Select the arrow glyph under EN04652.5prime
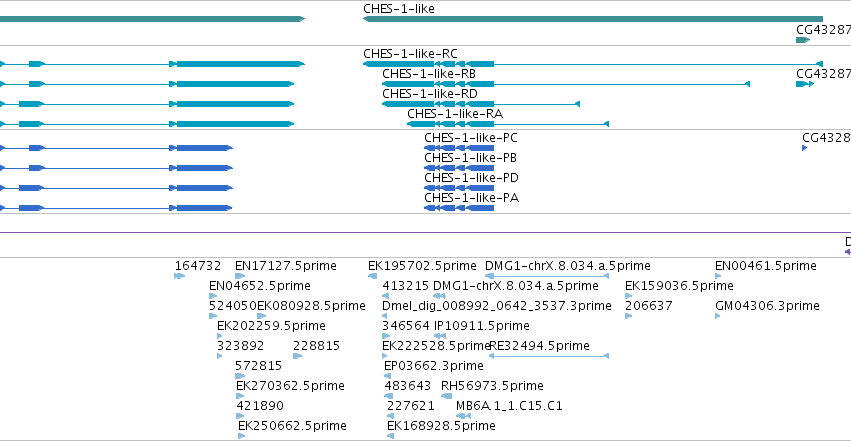This screenshot has height=441, width=851. click(213, 296)
